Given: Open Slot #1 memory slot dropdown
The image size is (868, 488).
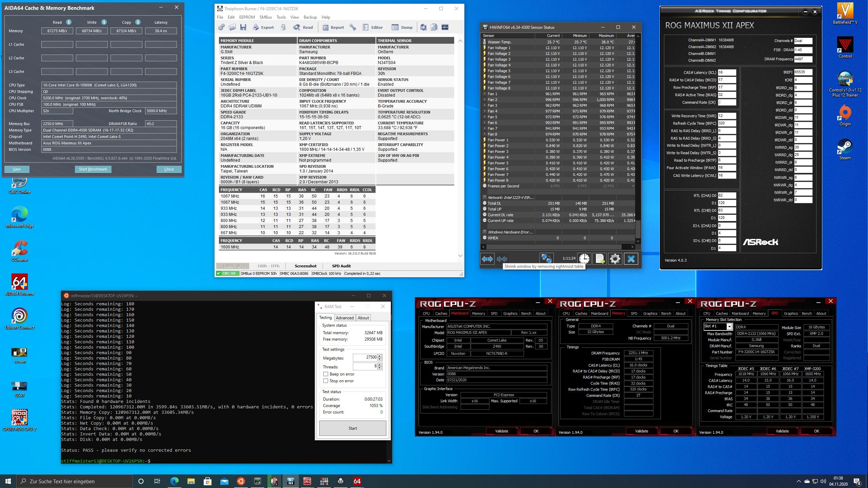Looking at the screenshot, I should [729, 326].
